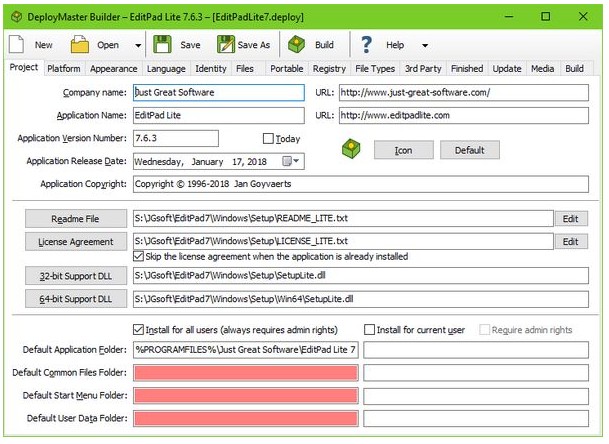Open the Identity tab
Image resolution: width=609 pixels, height=444 pixels.
coord(211,69)
